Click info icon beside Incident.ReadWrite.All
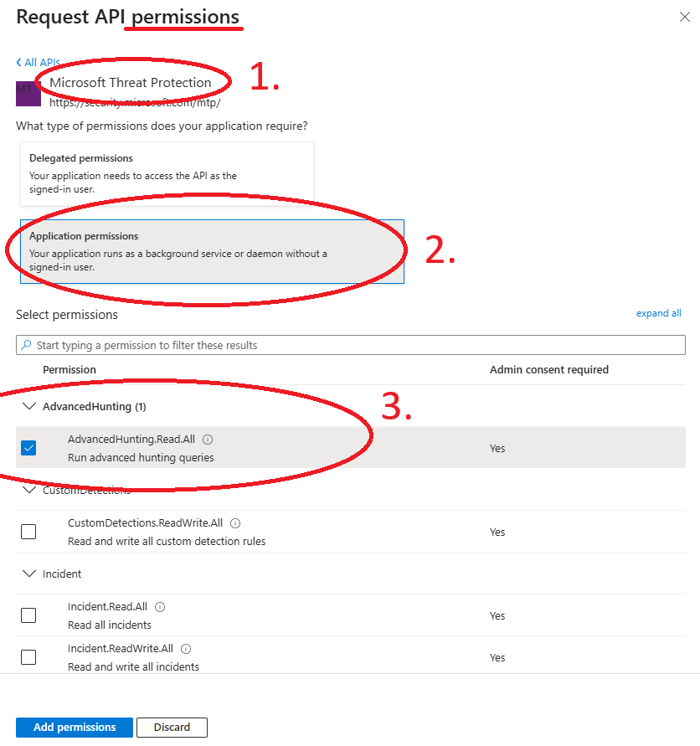This screenshot has width=700, height=746. pyautogui.click(x=186, y=649)
